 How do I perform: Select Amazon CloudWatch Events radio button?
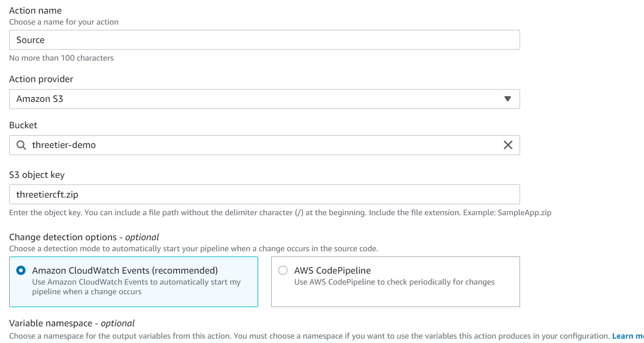(21, 271)
